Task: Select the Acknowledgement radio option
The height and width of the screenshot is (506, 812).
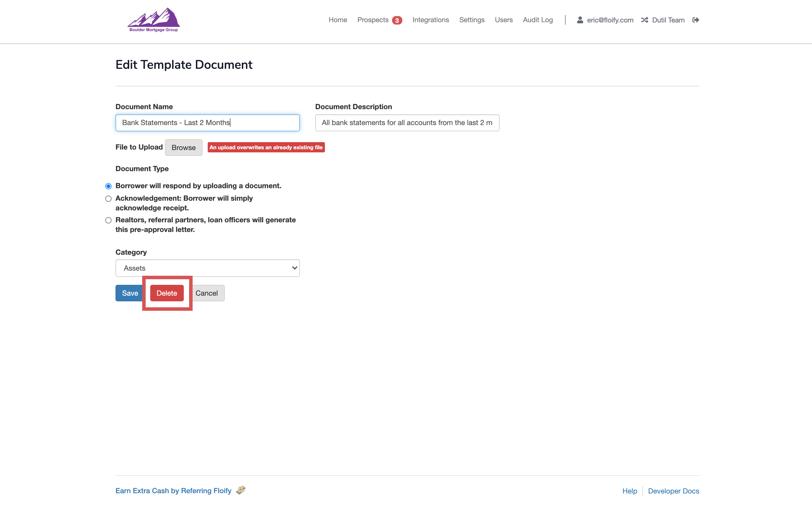Action: [108, 199]
